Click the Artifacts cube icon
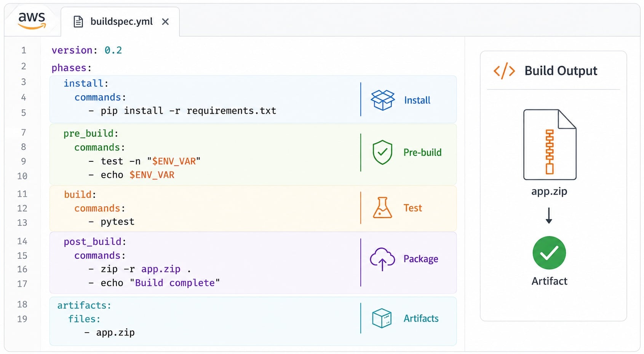The image size is (644, 354). (x=382, y=318)
